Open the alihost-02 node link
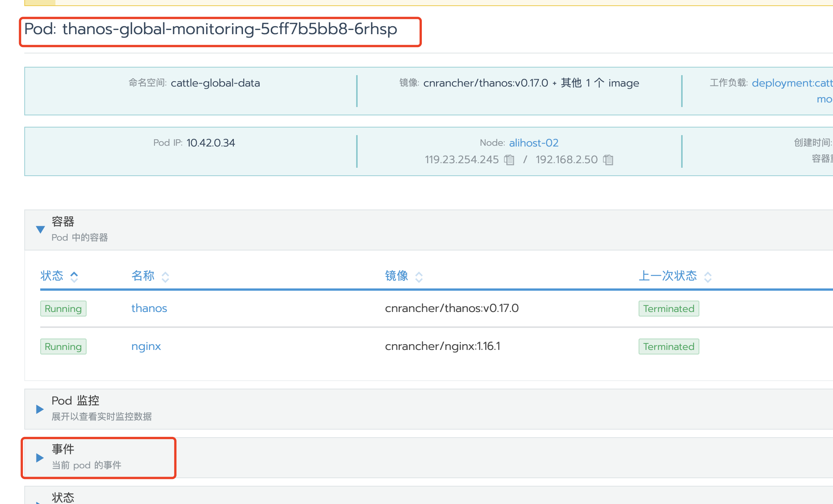The height and width of the screenshot is (504, 833). tap(533, 143)
